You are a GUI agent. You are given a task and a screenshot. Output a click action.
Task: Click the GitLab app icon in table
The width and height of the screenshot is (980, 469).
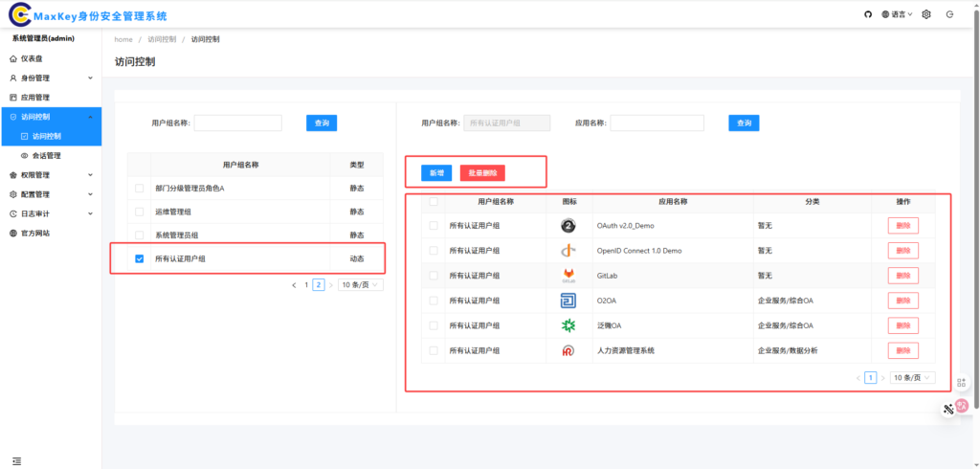pyautogui.click(x=568, y=276)
